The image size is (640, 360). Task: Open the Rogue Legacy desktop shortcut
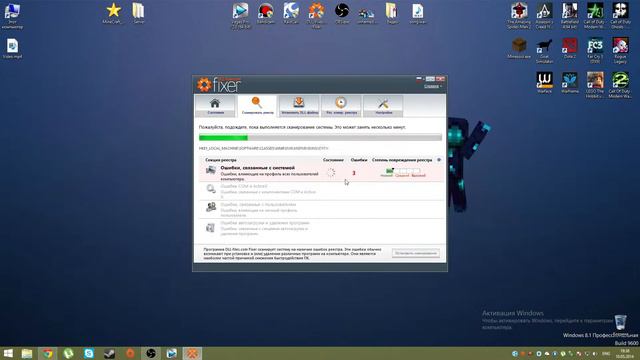click(x=620, y=51)
